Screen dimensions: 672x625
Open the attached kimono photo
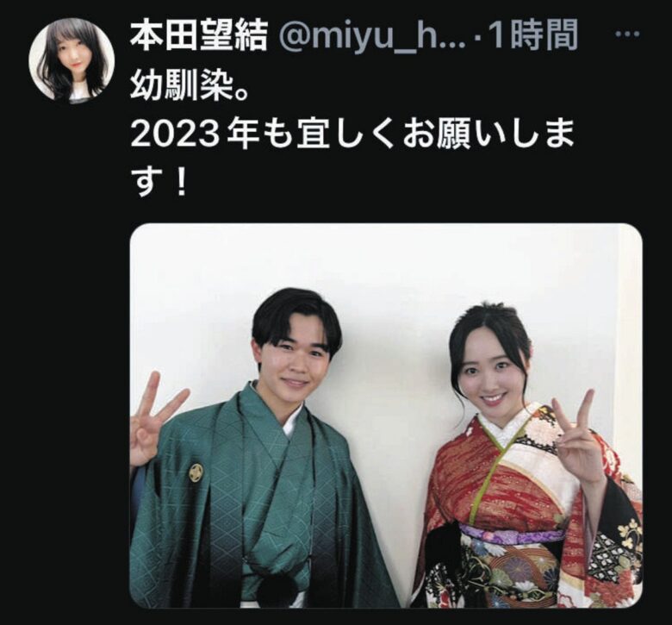coord(386,416)
